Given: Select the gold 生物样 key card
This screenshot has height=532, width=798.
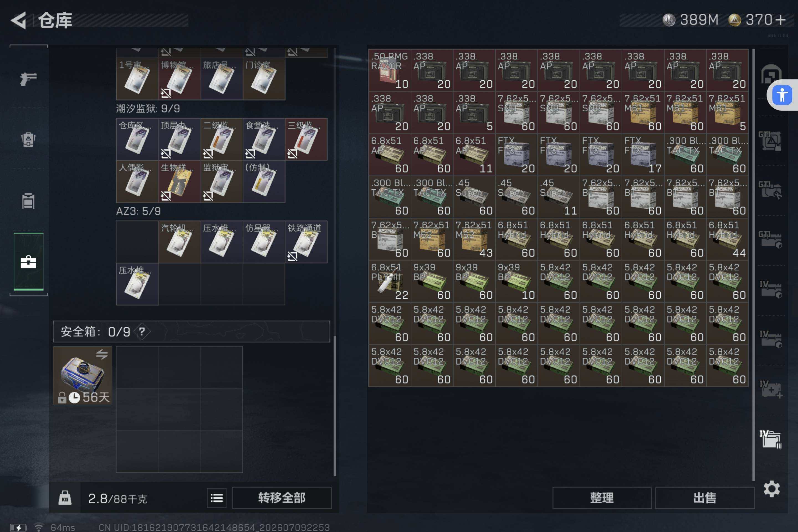Looking at the screenshot, I should [180, 181].
